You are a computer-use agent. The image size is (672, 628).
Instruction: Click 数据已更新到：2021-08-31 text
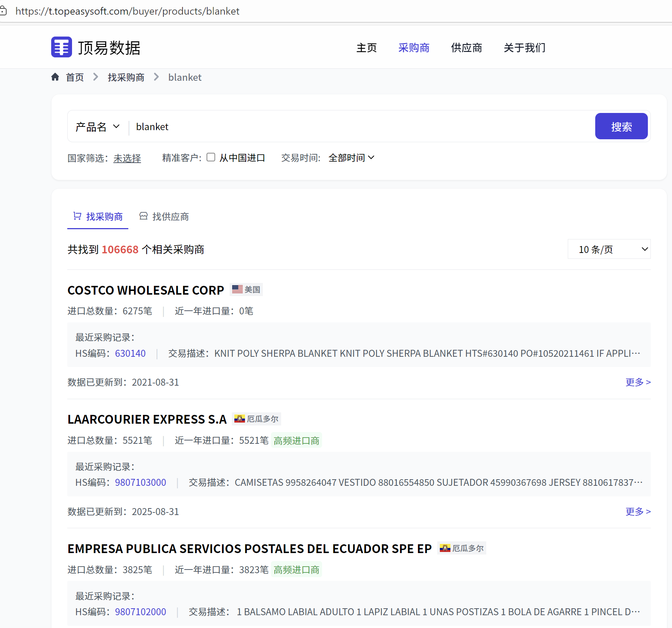click(x=123, y=382)
